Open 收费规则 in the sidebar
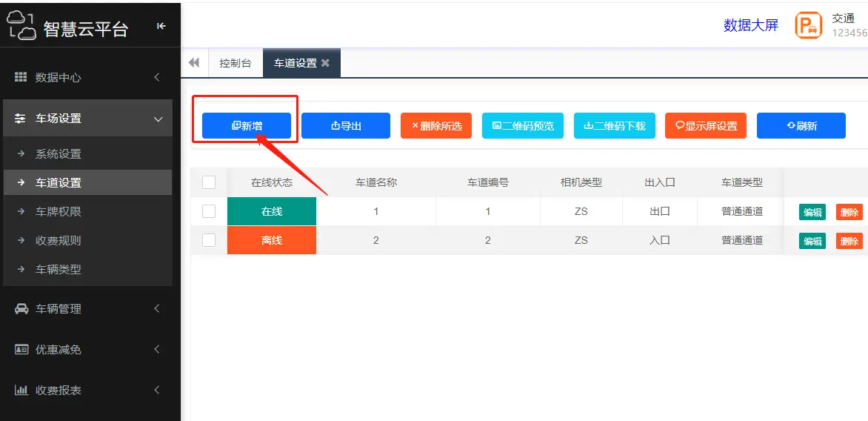This screenshot has height=421, width=868. pyautogui.click(x=59, y=241)
